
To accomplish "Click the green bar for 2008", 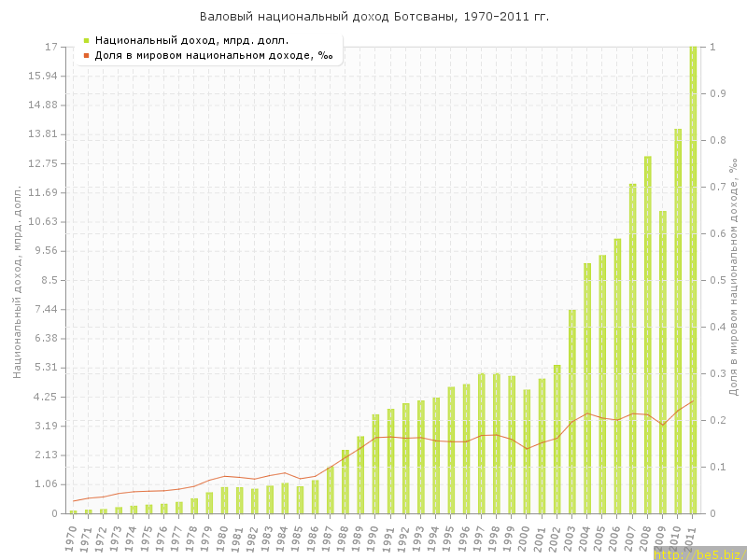I will click(648, 336).
